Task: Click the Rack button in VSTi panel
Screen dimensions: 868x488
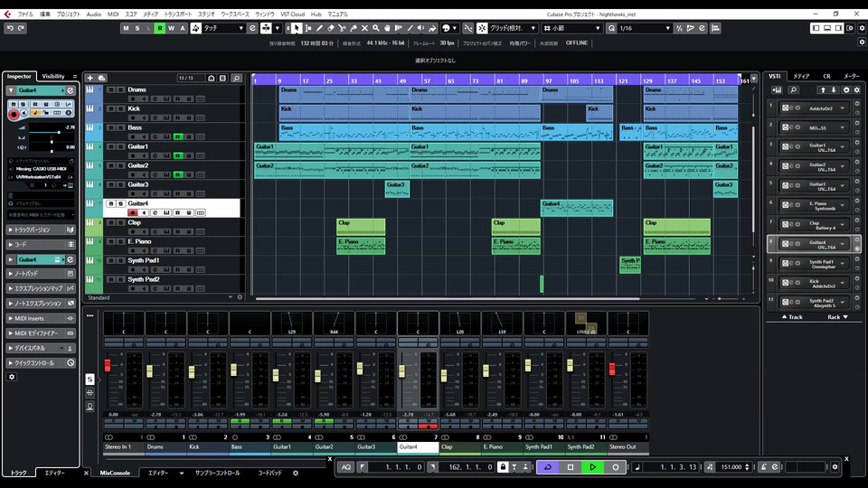Action: (834, 317)
